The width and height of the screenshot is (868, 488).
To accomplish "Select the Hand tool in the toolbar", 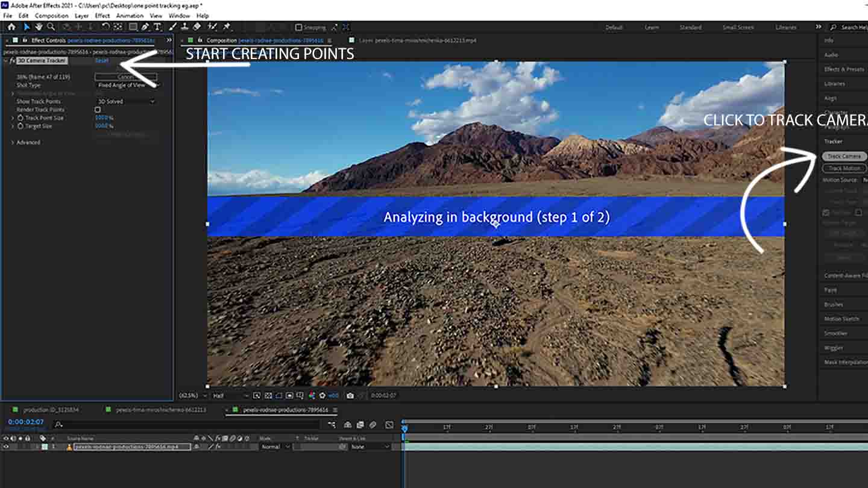I will [x=39, y=27].
